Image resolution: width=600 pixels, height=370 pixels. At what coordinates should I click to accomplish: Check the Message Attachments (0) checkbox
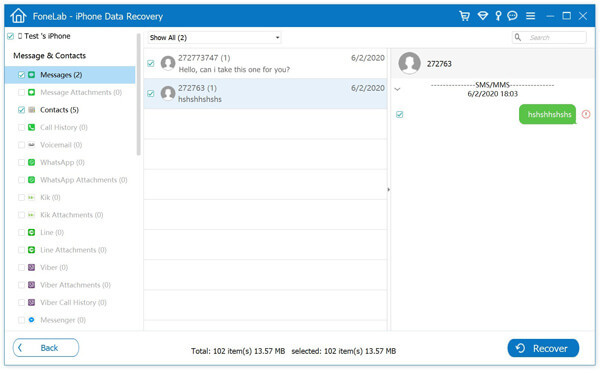tap(21, 92)
